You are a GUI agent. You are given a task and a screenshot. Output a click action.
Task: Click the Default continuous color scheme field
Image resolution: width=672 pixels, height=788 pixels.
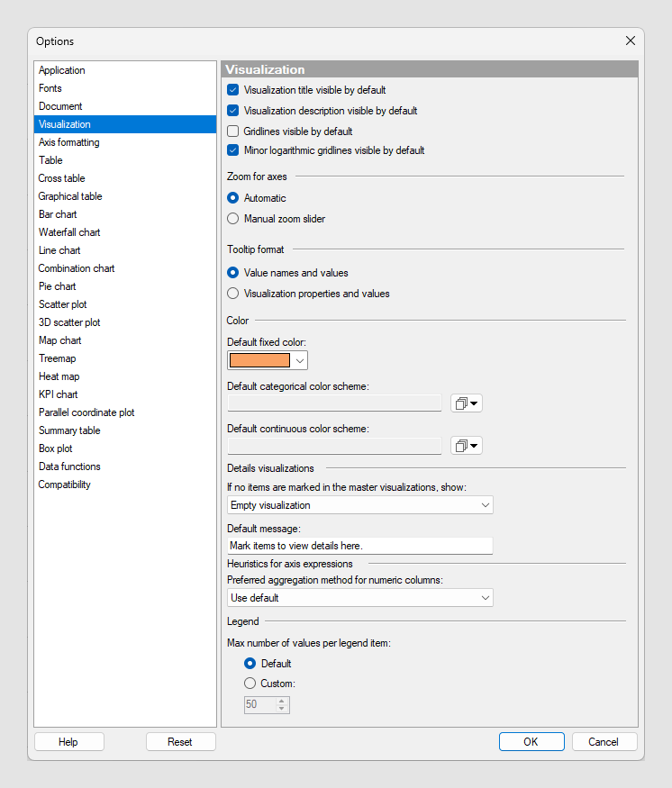tap(335, 445)
